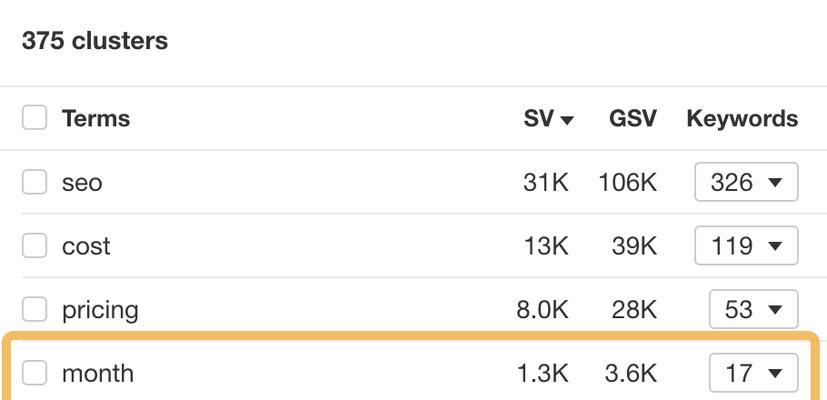This screenshot has width=827, height=400.
Task: Click the 375 clusters heading
Action: coord(95,41)
